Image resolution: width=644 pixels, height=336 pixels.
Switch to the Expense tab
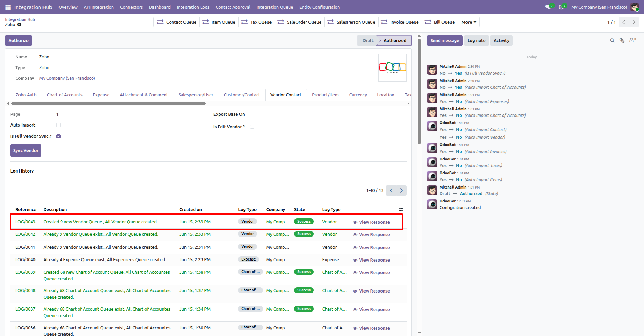pyautogui.click(x=101, y=95)
